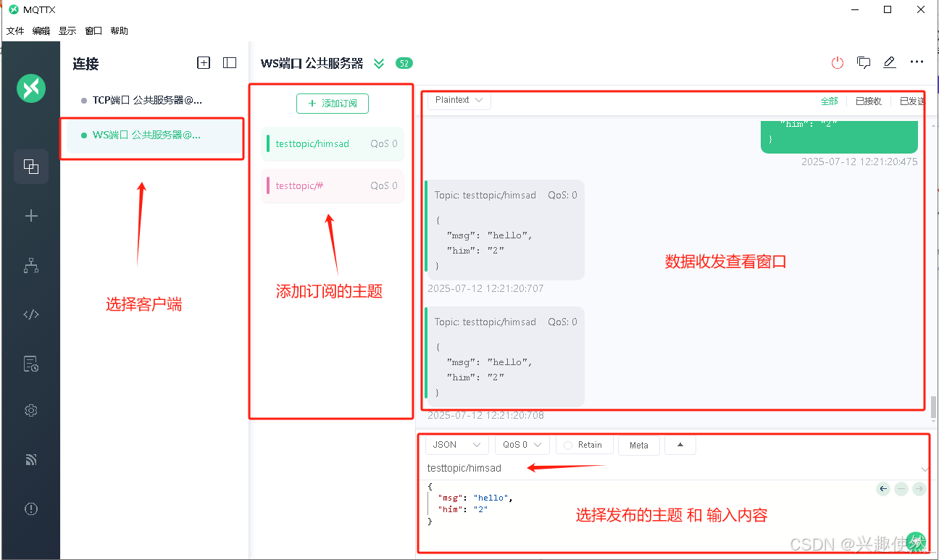
Task: Disconnect using the red power icon
Action: tap(838, 63)
